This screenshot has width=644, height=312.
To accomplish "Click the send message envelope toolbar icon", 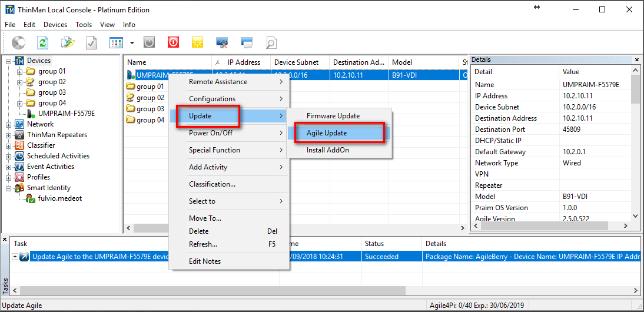I will pos(247,42).
